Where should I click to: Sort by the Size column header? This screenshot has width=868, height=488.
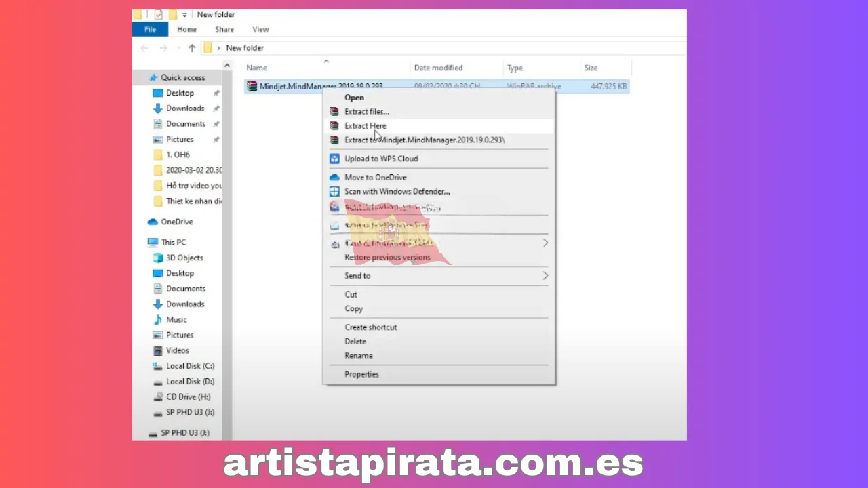pos(591,68)
